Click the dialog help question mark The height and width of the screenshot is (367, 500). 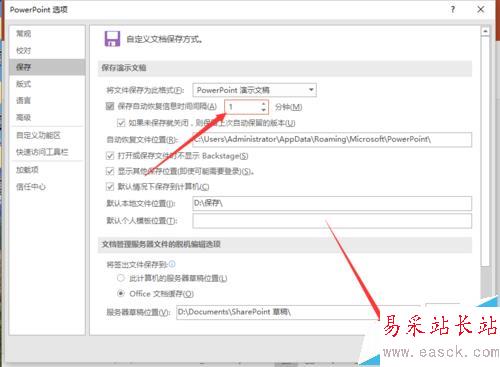[453, 9]
